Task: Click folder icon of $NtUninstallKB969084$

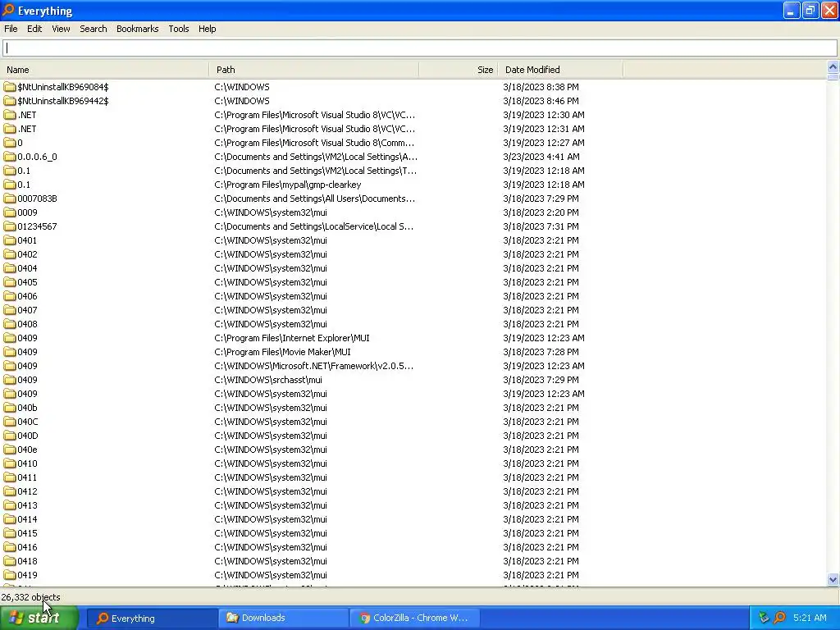Action: pos(10,87)
